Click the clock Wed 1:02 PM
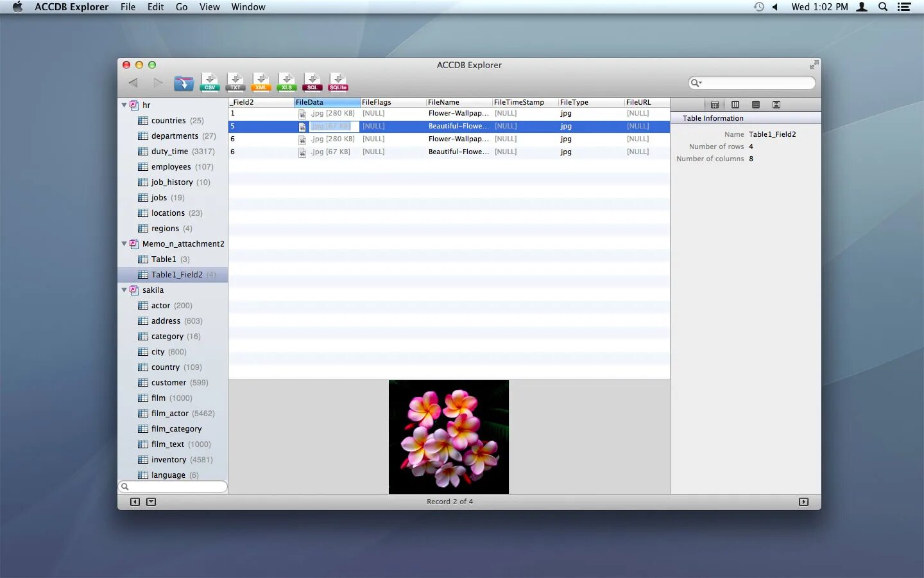The image size is (924, 578). tap(819, 7)
